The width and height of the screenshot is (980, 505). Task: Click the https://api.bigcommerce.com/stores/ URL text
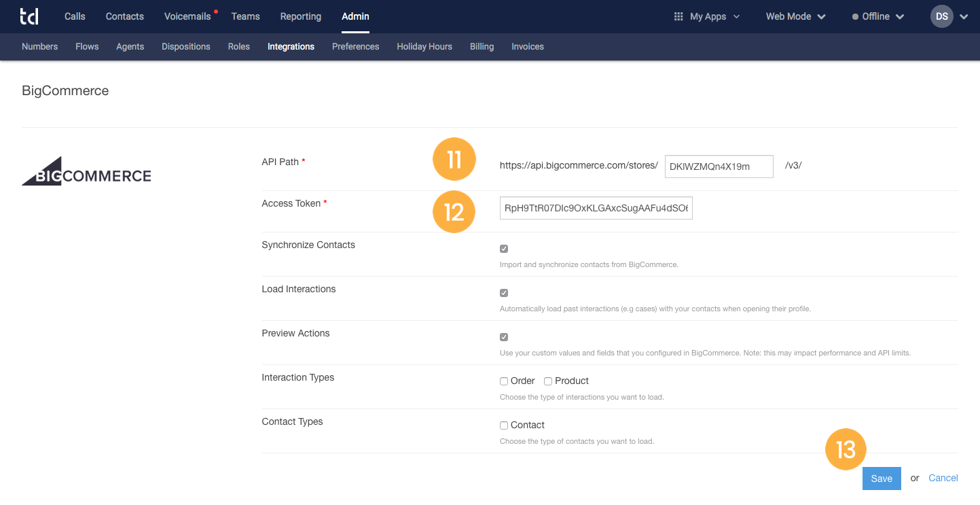(579, 165)
